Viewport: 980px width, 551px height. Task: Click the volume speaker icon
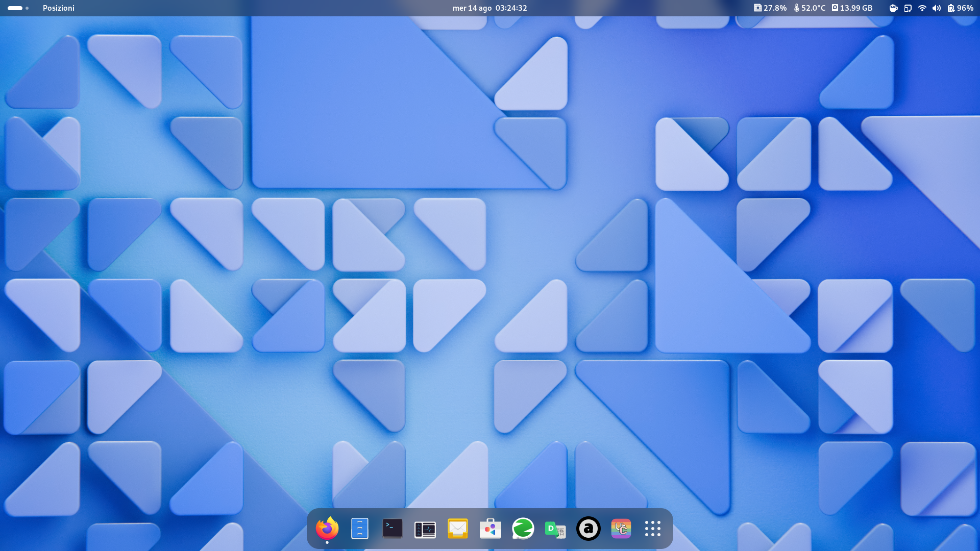(936, 8)
